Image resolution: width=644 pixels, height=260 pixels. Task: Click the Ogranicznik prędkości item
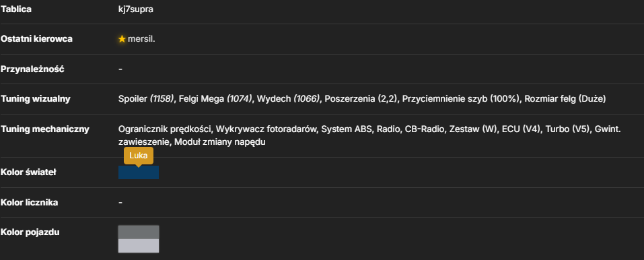pyautogui.click(x=165, y=129)
